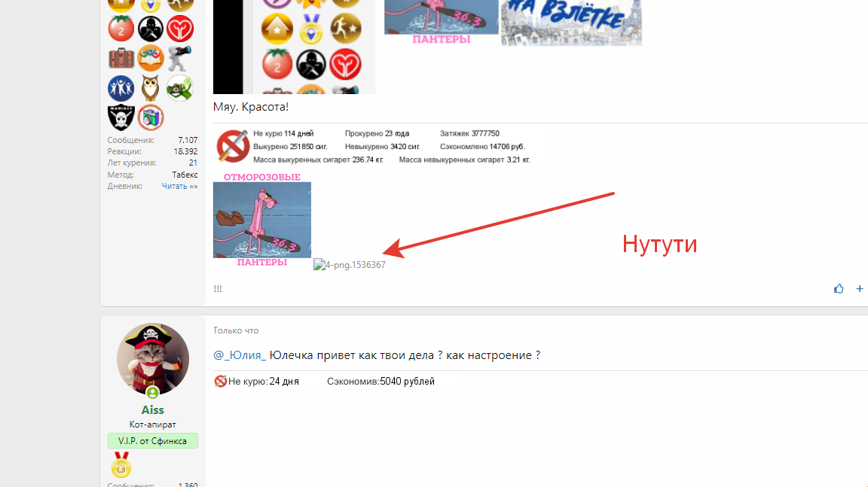Open the 'Читать »»' diary link
This screenshot has width=868, height=487.
point(179,186)
